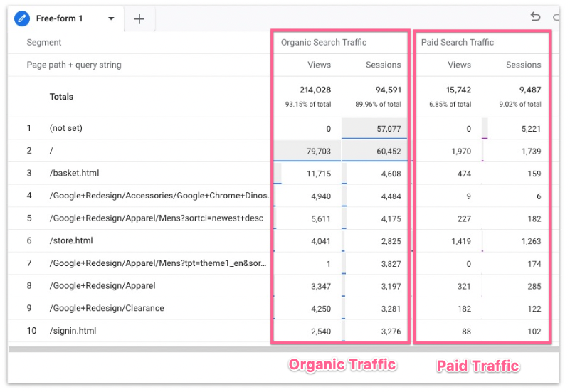
Task: Click the Paid Search Traffic segment header
Action: pyautogui.click(x=458, y=43)
